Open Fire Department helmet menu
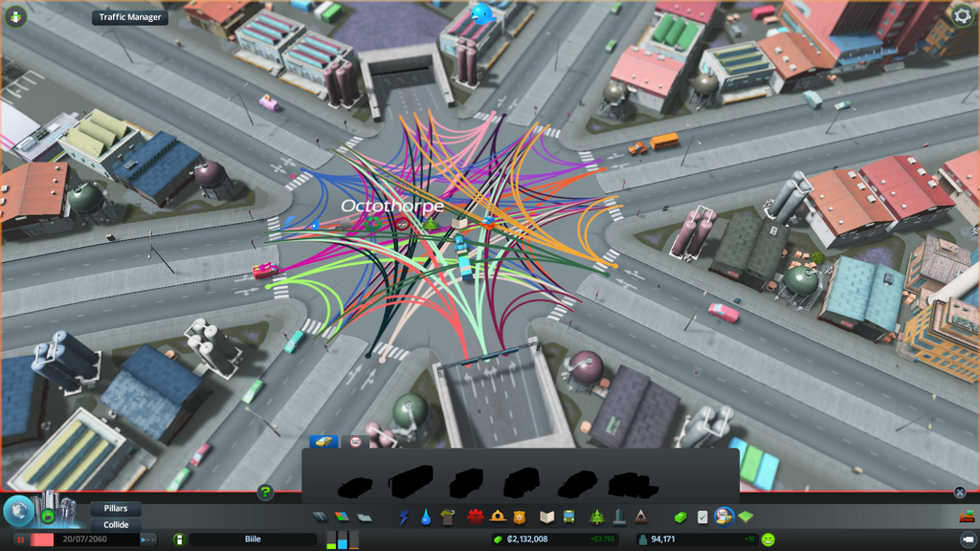The image size is (980, 551). coord(498,517)
